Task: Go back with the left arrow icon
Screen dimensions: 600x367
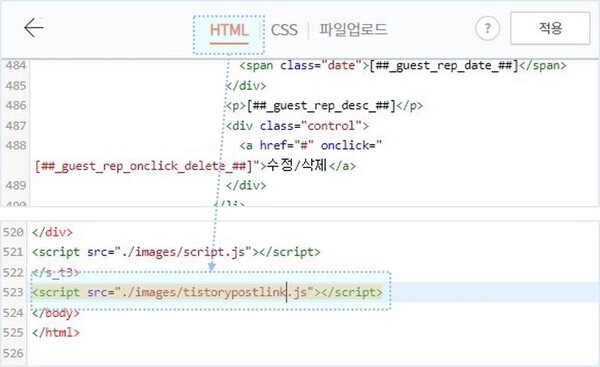Action: [34, 28]
